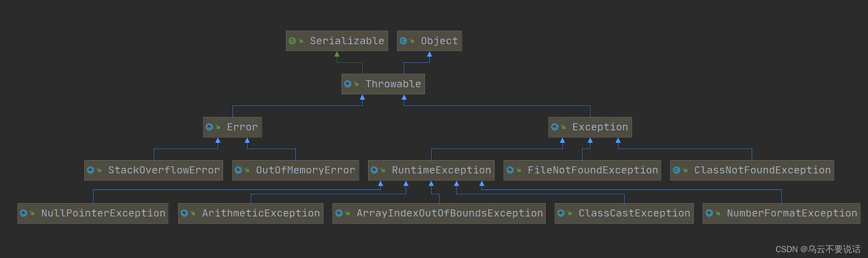The width and height of the screenshot is (868, 258).
Task: Select the StackOverflowError node
Action: coord(154,170)
